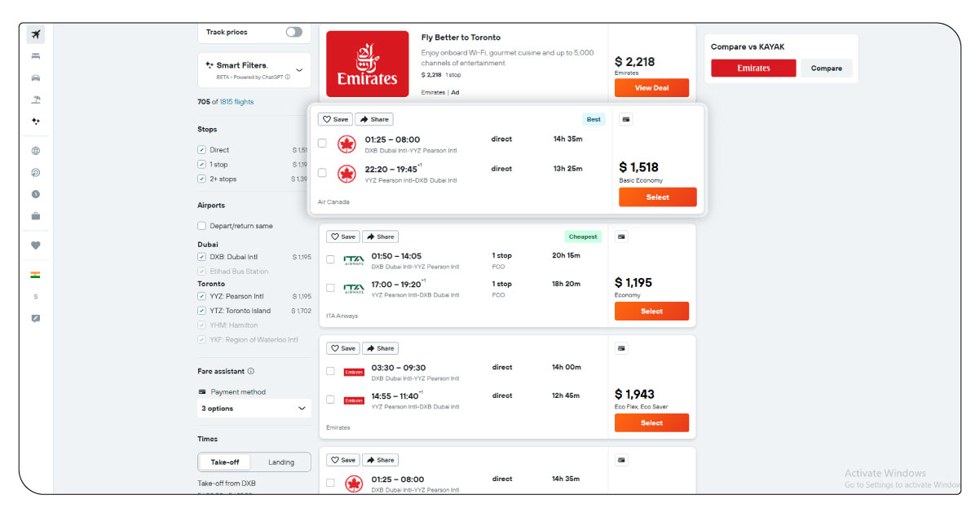
Task: Enable the Depart/return same airports checkbox
Action: 201,226
